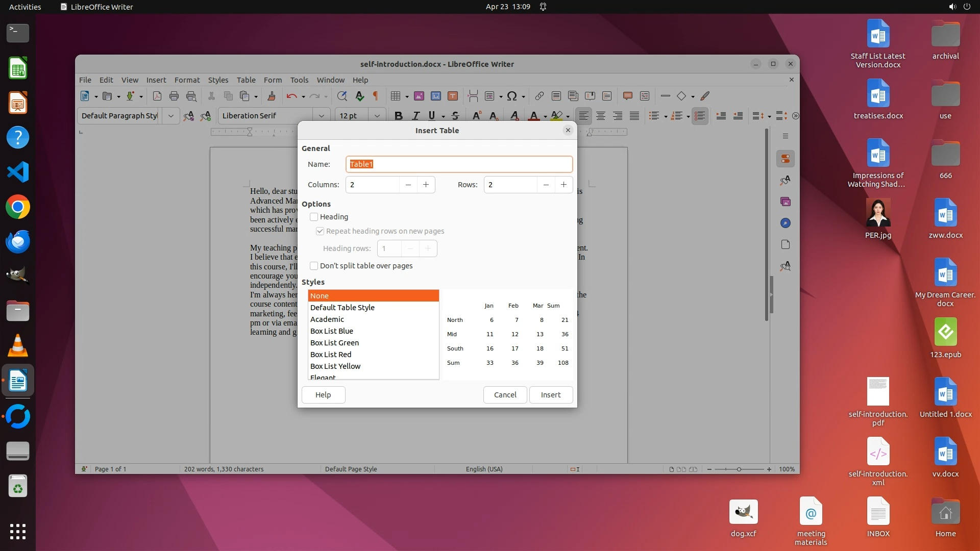Click the Bold formatting icon
This screenshot has height=551, width=980.
pyautogui.click(x=399, y=116)
